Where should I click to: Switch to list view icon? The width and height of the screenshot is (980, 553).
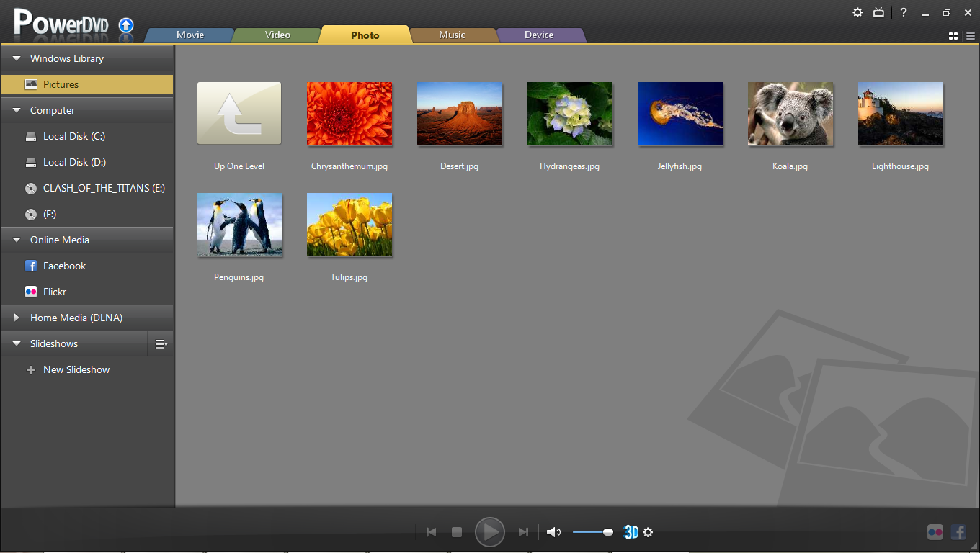point(970,36)
